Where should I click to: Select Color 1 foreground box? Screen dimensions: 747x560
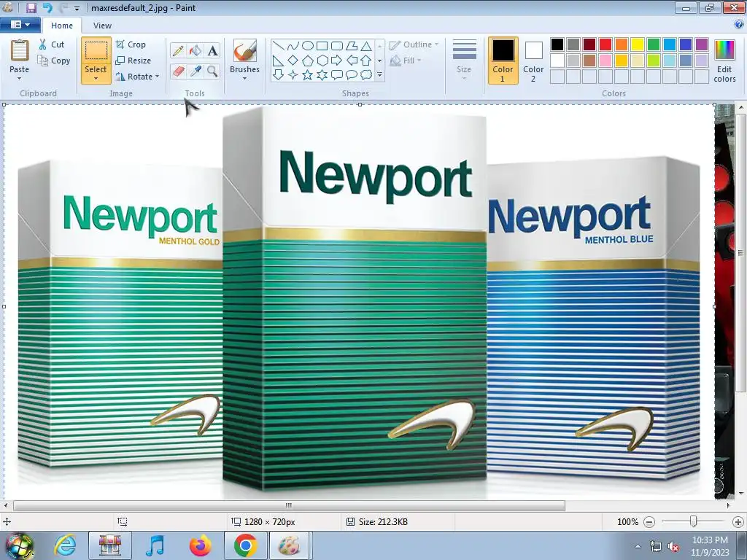coord(503,61)
